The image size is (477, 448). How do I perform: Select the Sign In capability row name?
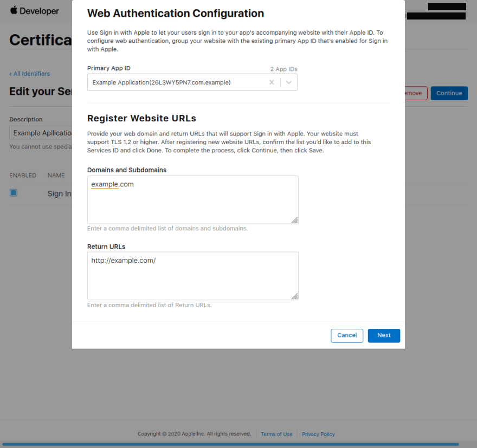[59, 193]
